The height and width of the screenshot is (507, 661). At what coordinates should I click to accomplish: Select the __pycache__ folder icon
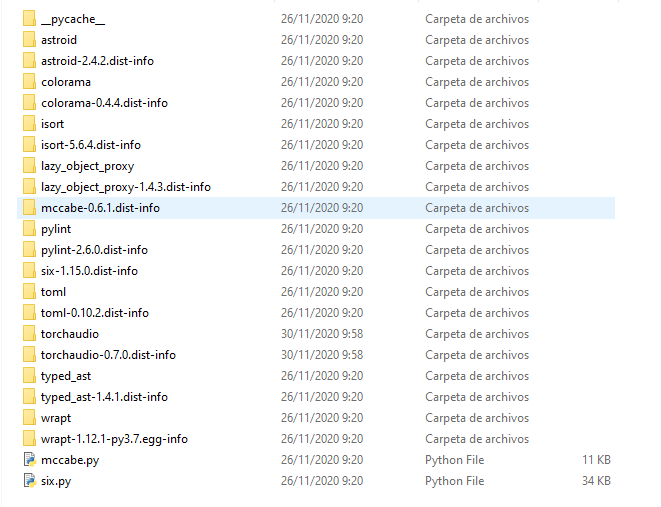click(29, 19)
